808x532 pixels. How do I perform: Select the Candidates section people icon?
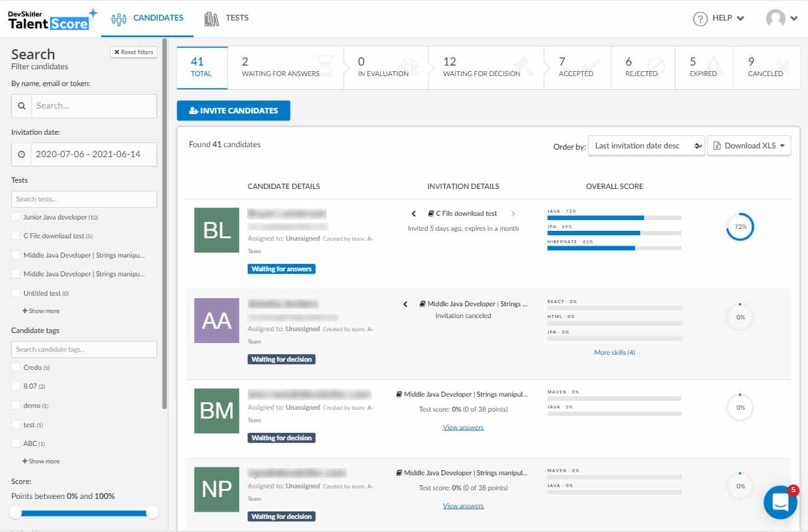click(119, 19)
